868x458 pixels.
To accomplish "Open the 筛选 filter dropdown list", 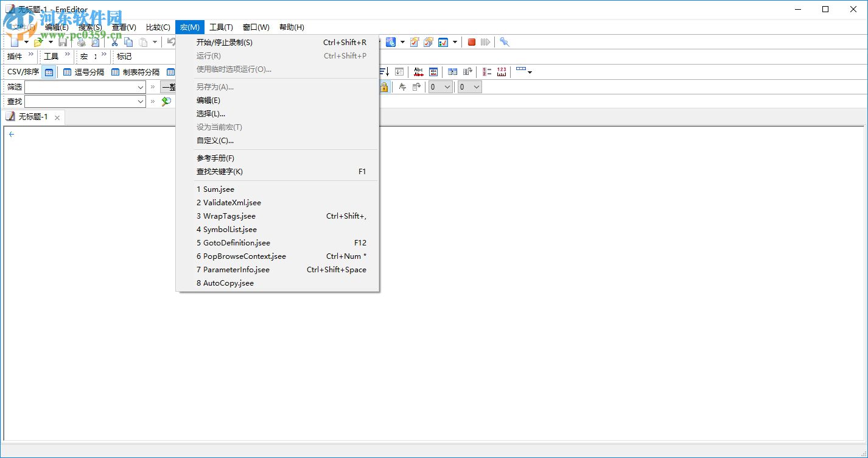I will click(x=139, y=86).
